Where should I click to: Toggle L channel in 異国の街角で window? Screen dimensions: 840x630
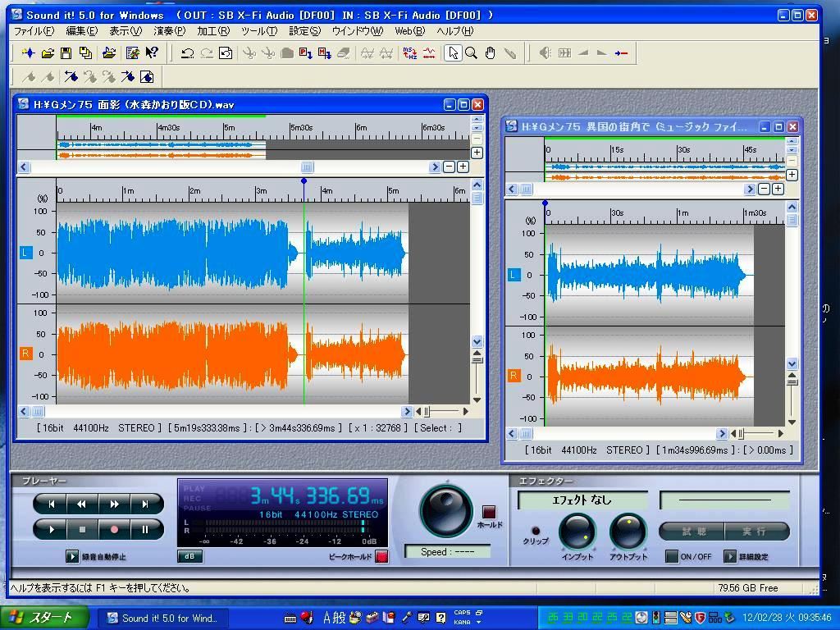[x=514, y=275]
